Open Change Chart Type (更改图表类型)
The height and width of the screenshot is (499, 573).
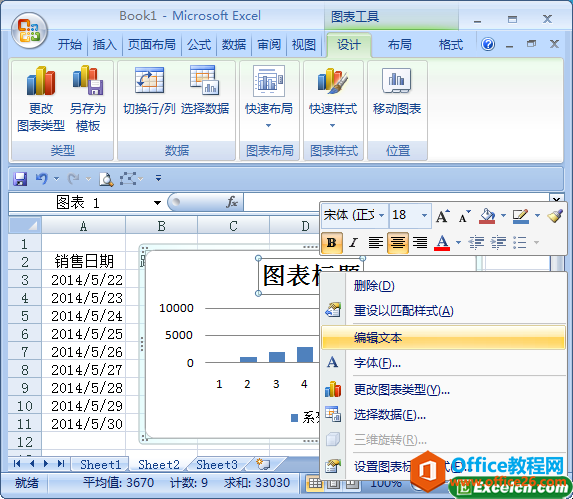point(41,99)
